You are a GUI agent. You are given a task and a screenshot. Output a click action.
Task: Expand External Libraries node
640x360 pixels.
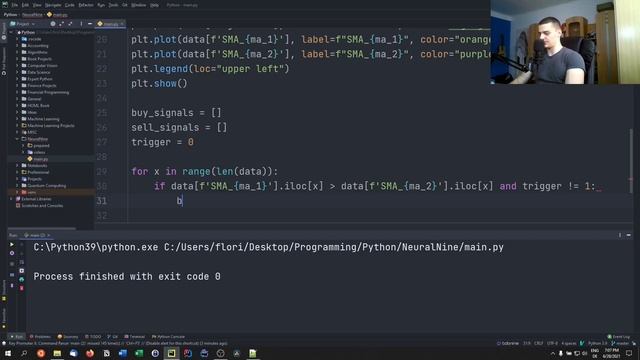click(x=11, y=199)
